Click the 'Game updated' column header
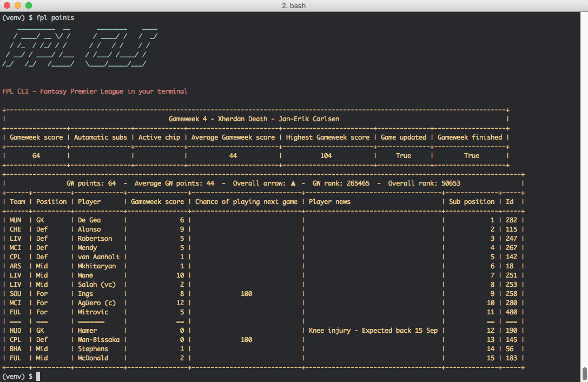588x382 pixels. (404, 137)
